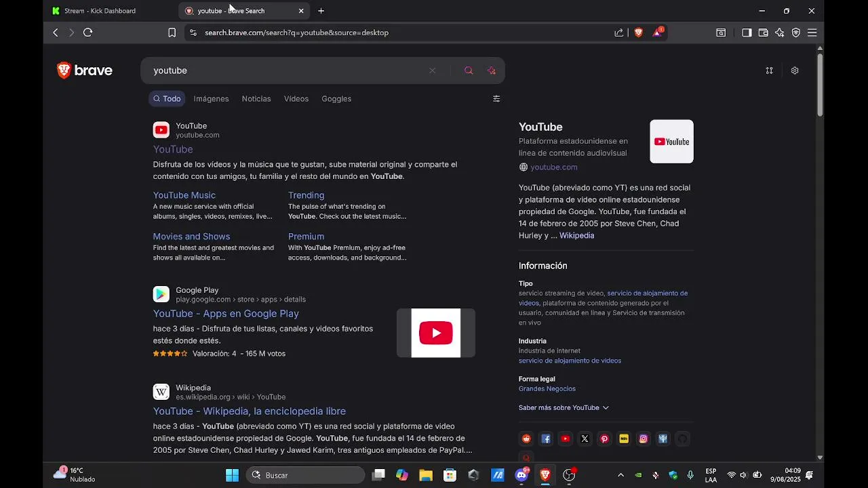This screenshot has height=488, width=868.
Task: Open youtube.com link in info panel
Action: (x=554, y=167)
